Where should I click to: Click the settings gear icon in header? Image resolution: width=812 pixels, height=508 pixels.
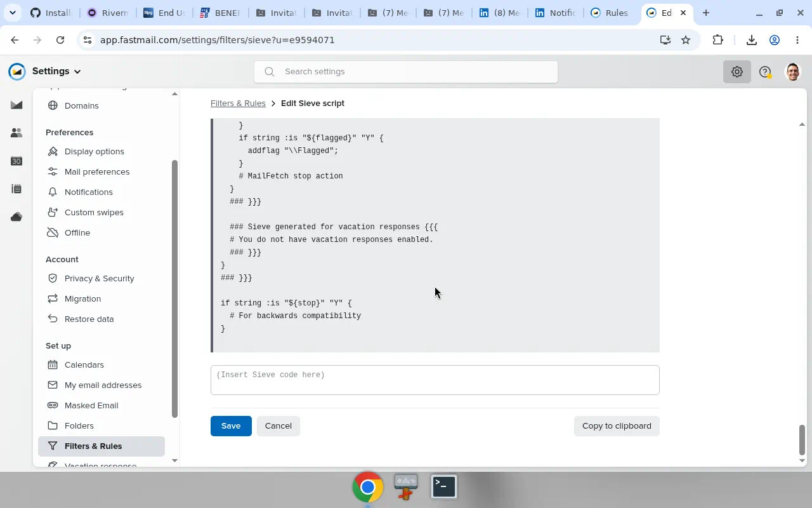[x=737, y=72]
